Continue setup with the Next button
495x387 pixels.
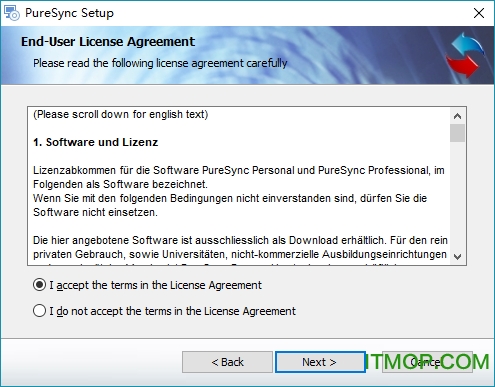(x=319, y=362)
